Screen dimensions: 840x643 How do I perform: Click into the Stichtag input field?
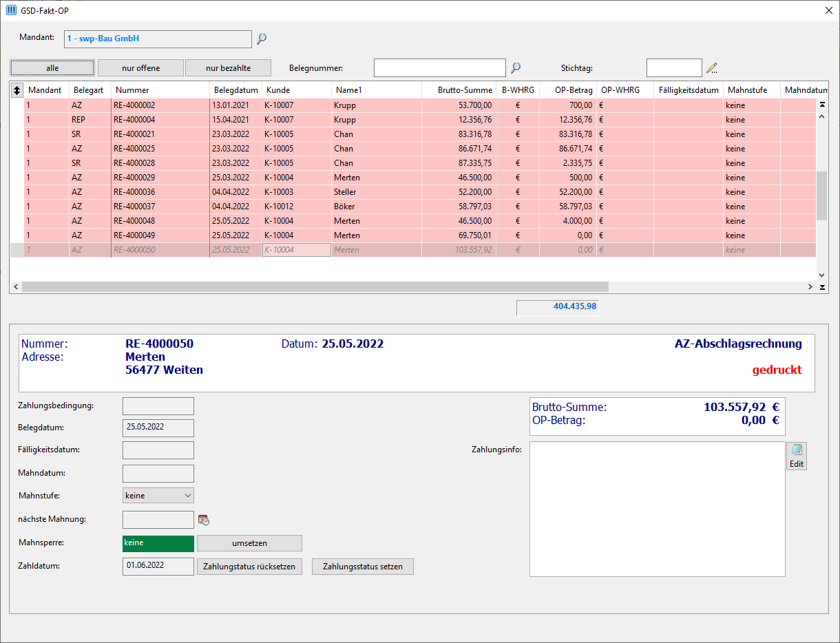click(674, 67)
